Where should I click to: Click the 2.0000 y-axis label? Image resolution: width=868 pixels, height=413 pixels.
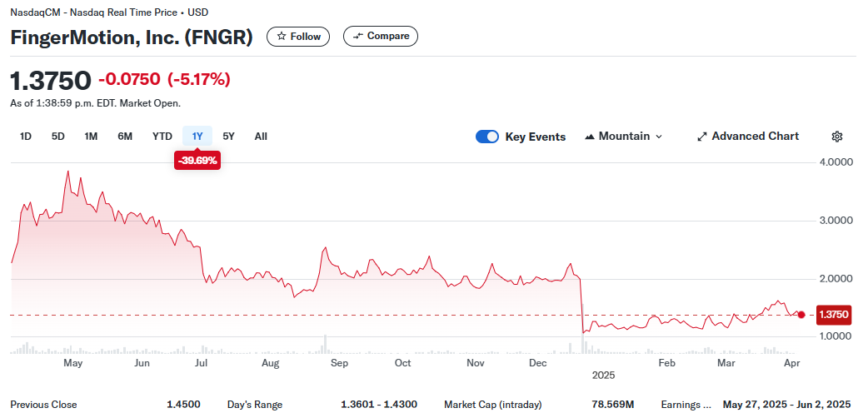pos(836,279)
